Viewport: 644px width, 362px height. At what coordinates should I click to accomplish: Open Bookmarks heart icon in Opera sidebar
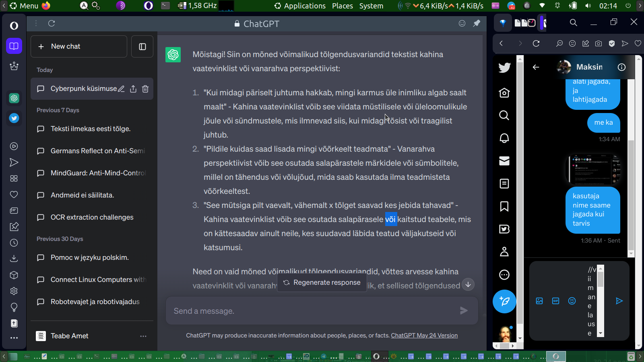14,195
